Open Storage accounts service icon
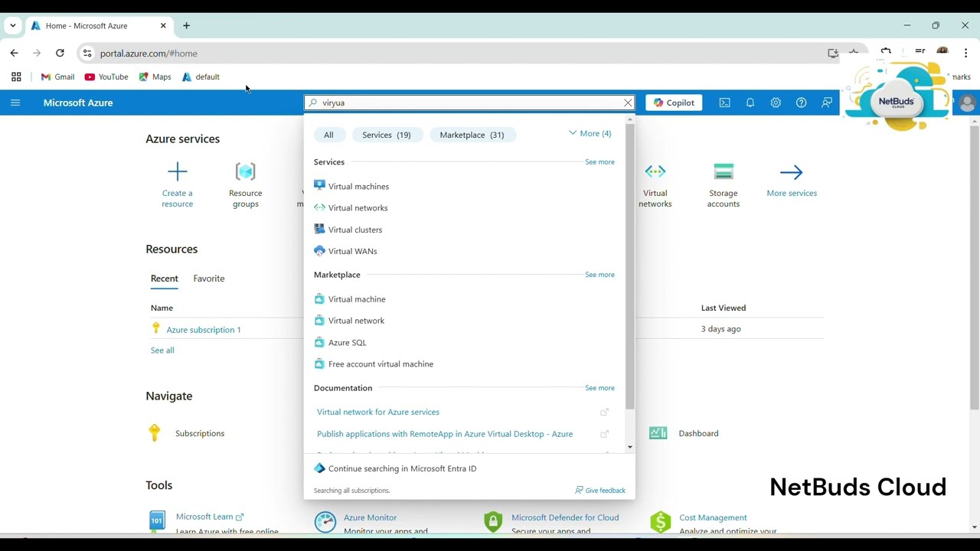 (724, 171)
